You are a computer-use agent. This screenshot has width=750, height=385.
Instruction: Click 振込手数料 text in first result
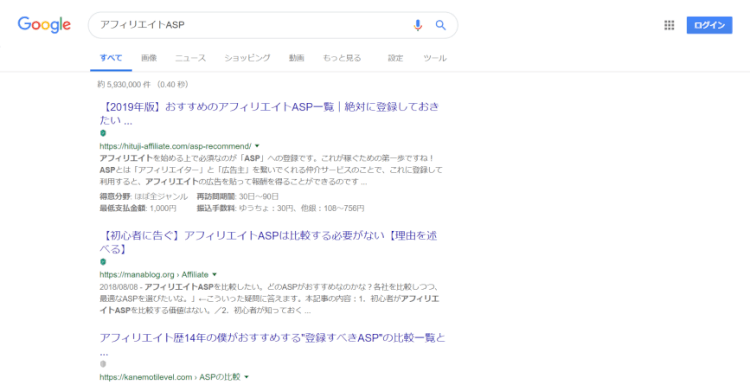[216, 208]
